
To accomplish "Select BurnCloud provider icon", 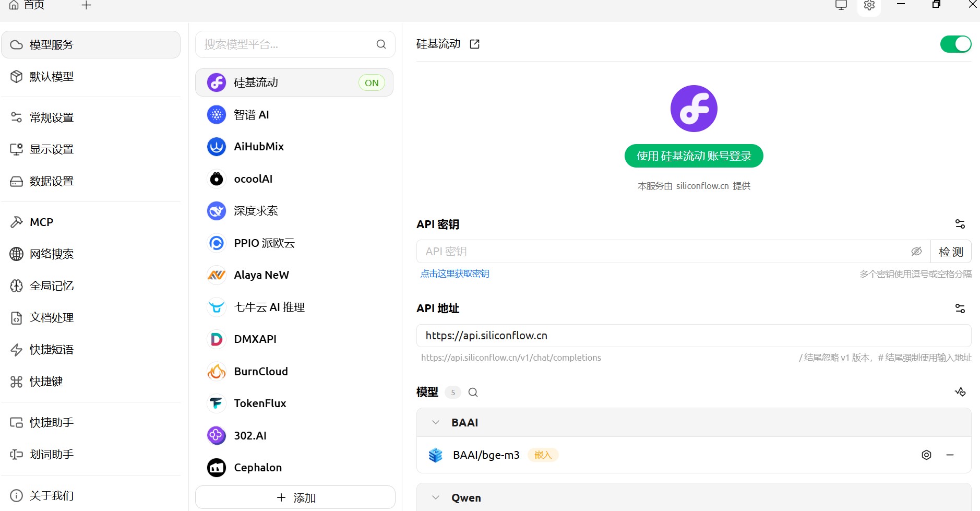I will pos(217,371).
